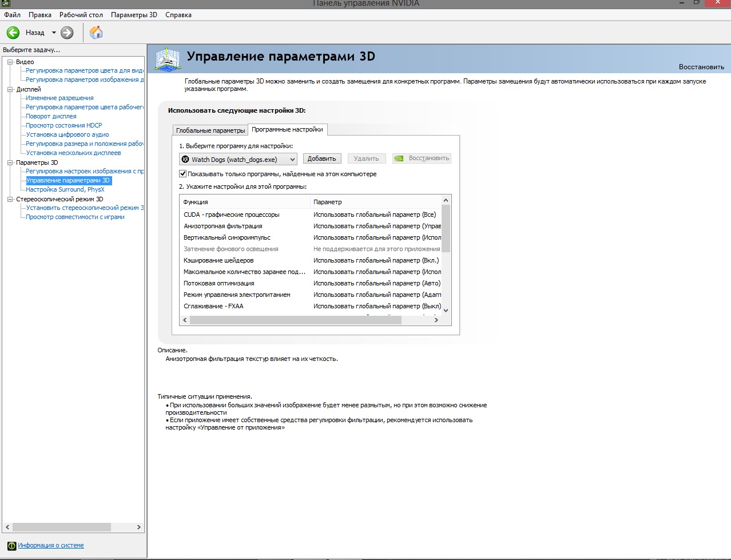Open the Параметры 3D menu
Screen dimensions: 731x560
click(x=134, y=15)
